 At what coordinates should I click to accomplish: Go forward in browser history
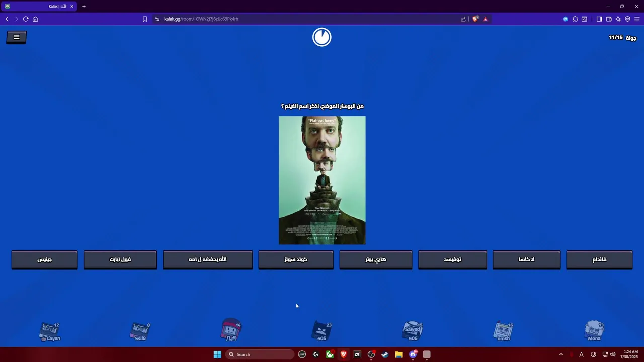click(16, 19)
